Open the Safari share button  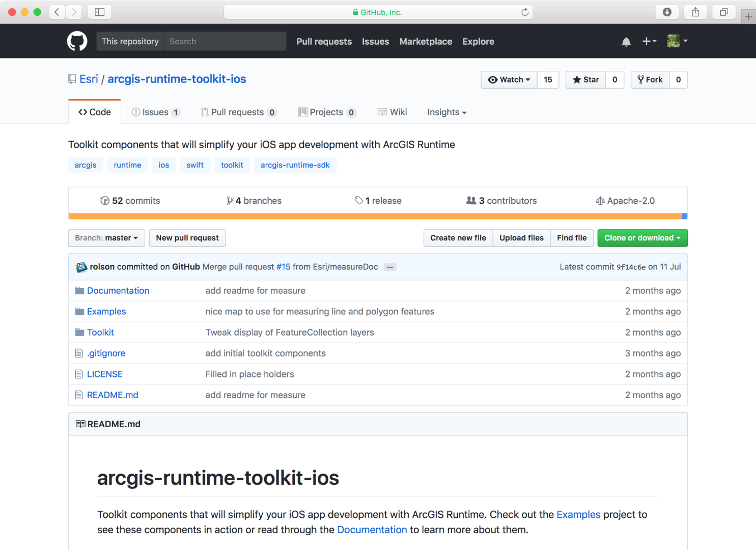[695, 12]
